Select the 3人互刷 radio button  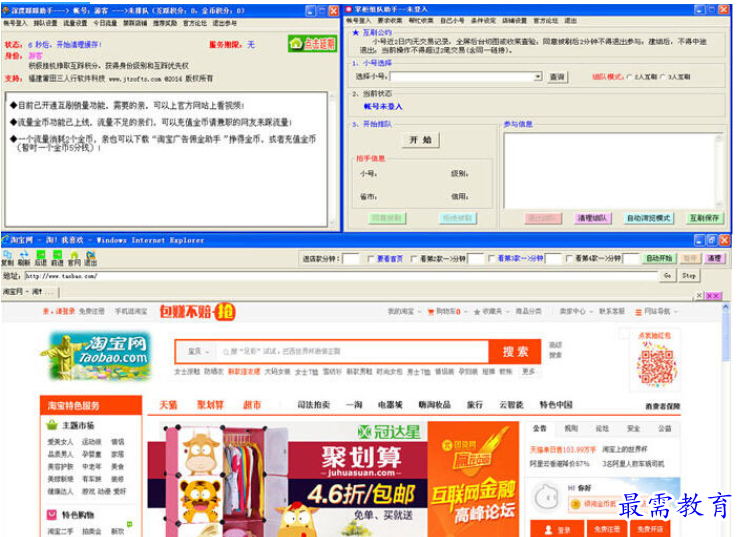(x=663, y=76)
